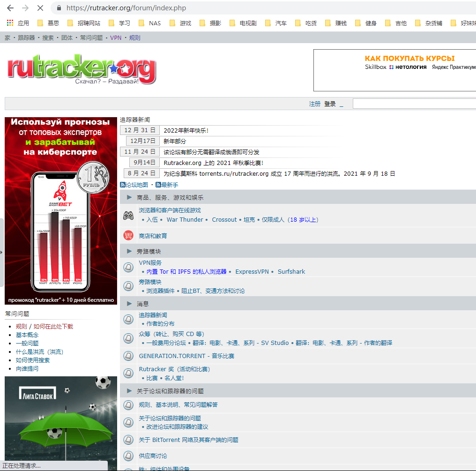Image resolution: width=476 pixels, height=471 pixels.
Task: Open the NAS bookmarks folder
Action: tap(149, 23)
